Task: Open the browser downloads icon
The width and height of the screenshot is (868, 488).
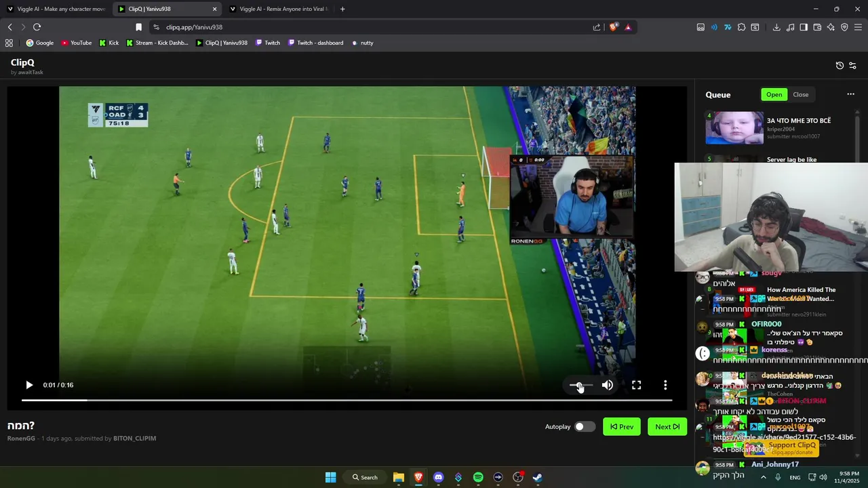Action: (x=776, y=27)
